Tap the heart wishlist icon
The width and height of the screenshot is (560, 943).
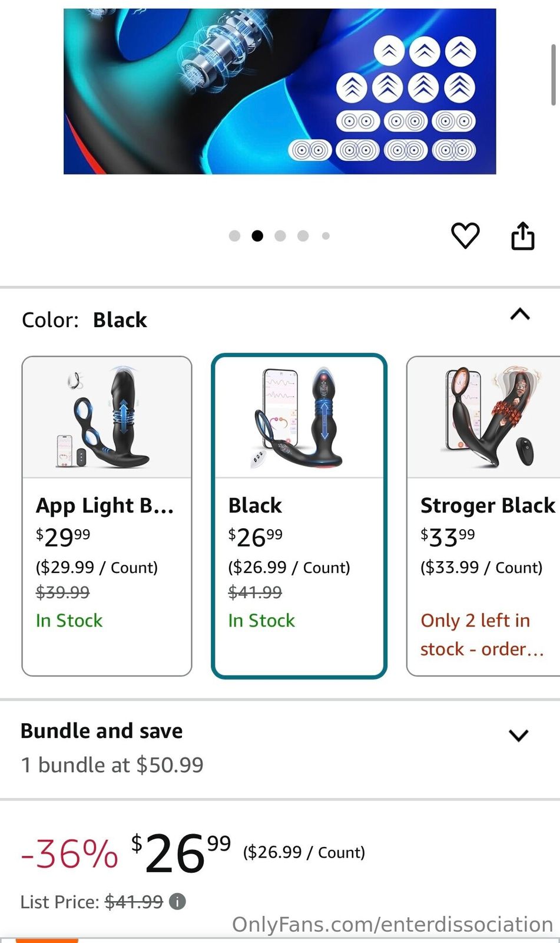(465, 236)
